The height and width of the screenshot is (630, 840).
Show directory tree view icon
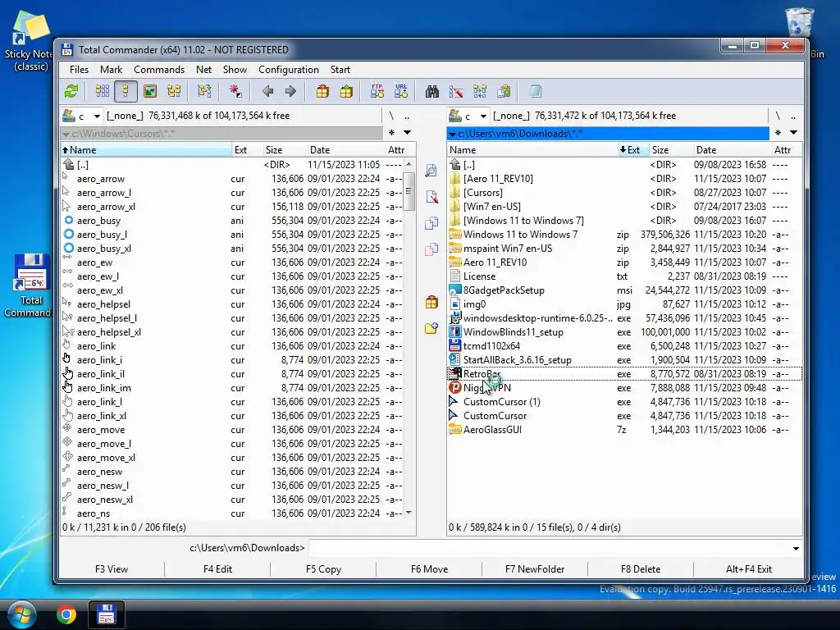pos(174,91)
